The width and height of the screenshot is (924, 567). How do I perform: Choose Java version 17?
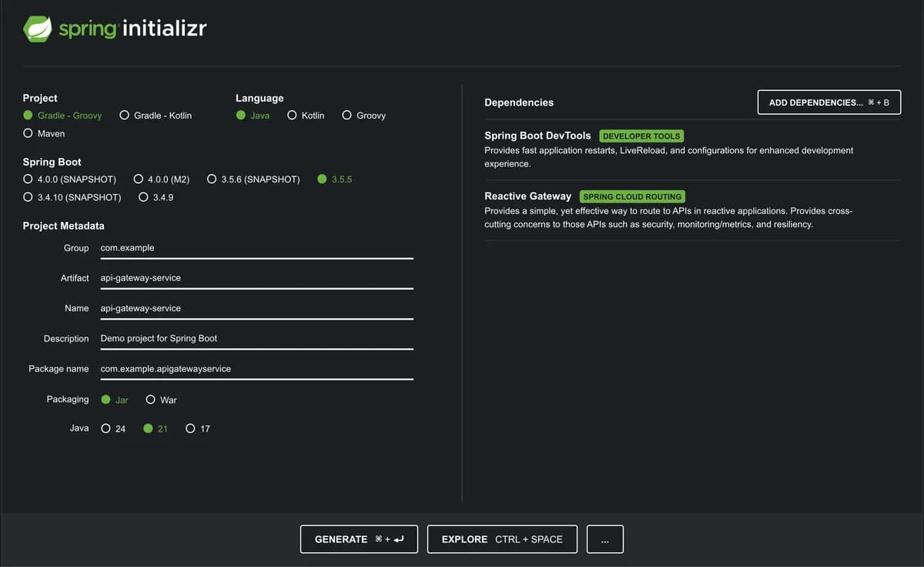pos(198,428)
